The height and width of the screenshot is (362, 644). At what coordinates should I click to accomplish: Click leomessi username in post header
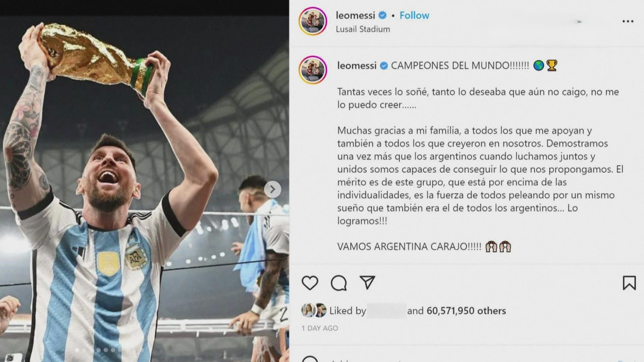pyautogui.click(x=355, y=15)
